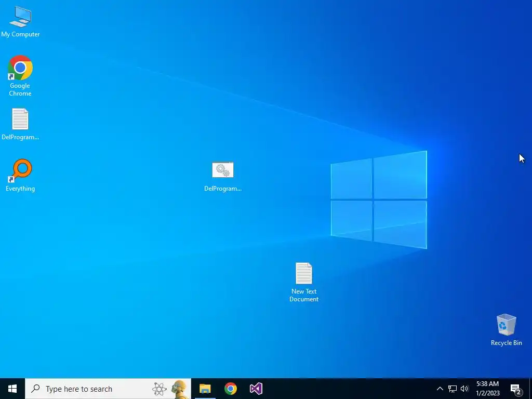Show hidden system tray icons
The height and width of the screenshot is (399, 532).
[x=440, y=389]
